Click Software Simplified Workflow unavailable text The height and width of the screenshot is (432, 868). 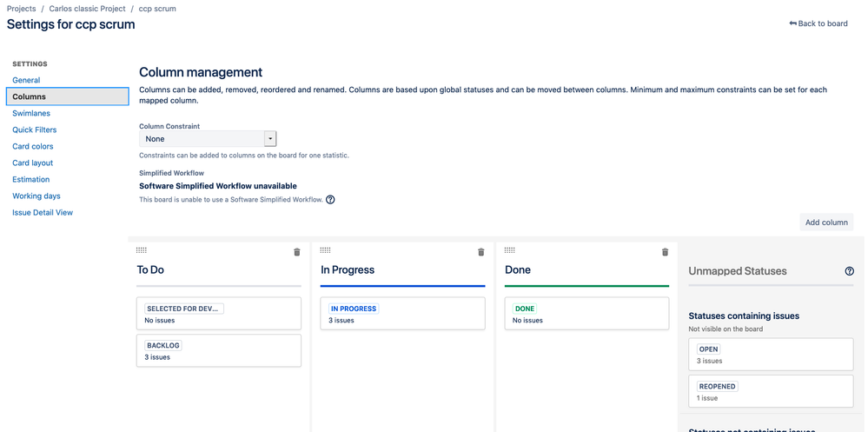[218, 186]
